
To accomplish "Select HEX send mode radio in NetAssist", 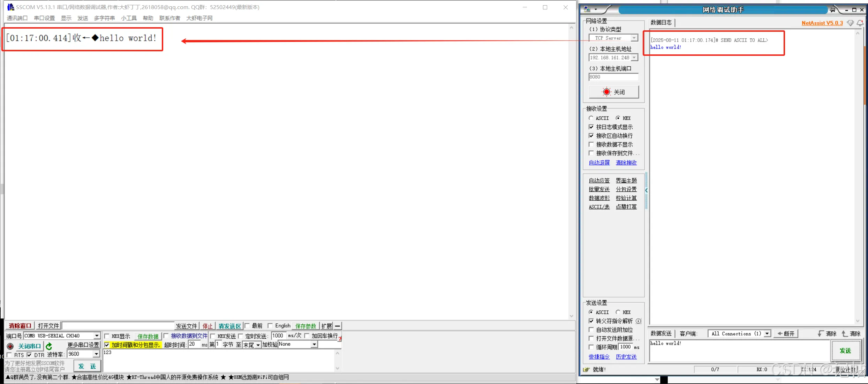I will 618,312.
